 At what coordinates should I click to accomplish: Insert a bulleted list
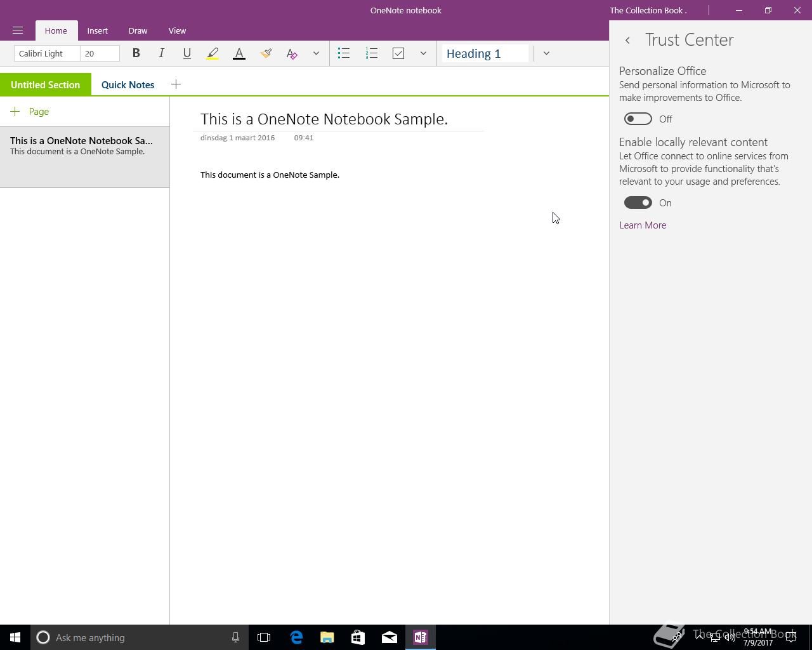click(x=344, y=53)
